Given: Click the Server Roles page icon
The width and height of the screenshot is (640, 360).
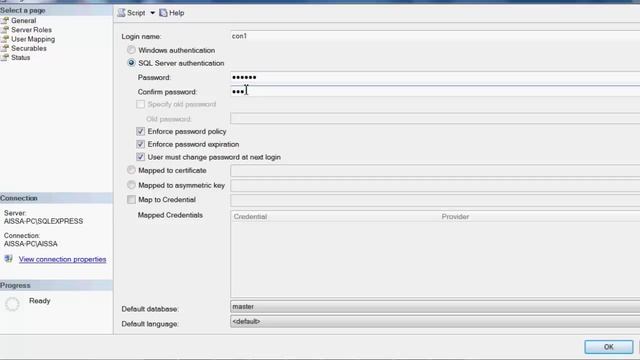Looking at the screenshot, I should coord(5,30).
